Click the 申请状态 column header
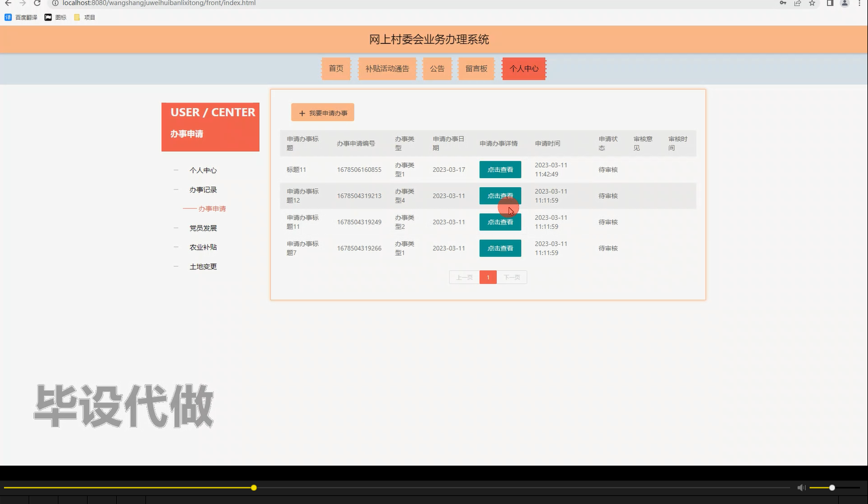This screenshot has height=504, width=868. tap(608, 144)
